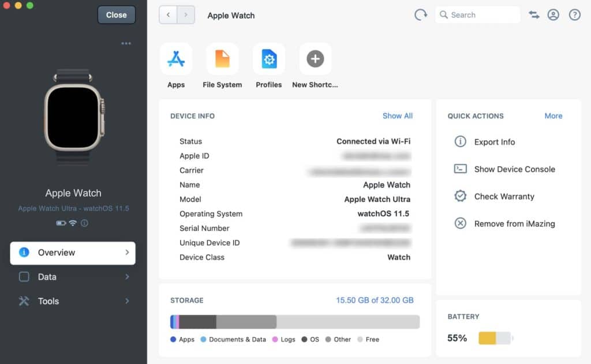Click the refresh icon in toolbar

[421, 15]
